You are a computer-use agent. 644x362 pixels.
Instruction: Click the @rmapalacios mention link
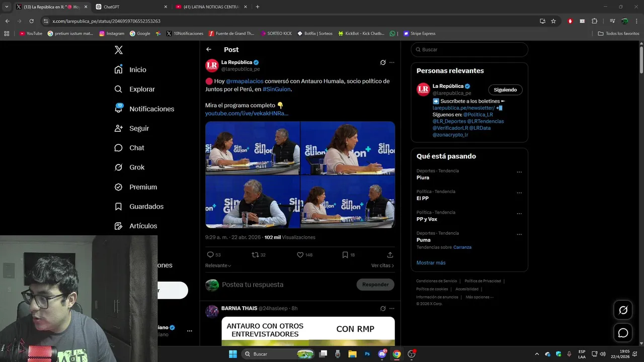pyautogui.click(x=245, y=81)
